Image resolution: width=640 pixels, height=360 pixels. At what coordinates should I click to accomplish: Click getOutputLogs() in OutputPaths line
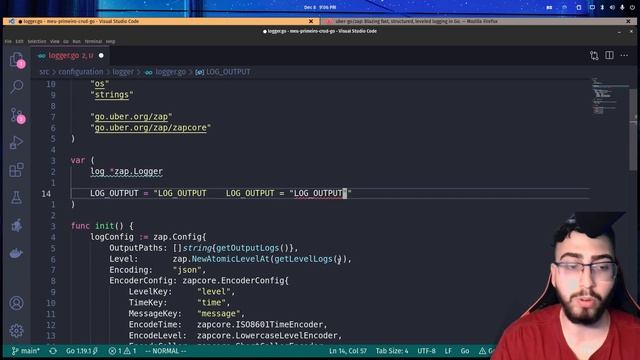[253, 248]
